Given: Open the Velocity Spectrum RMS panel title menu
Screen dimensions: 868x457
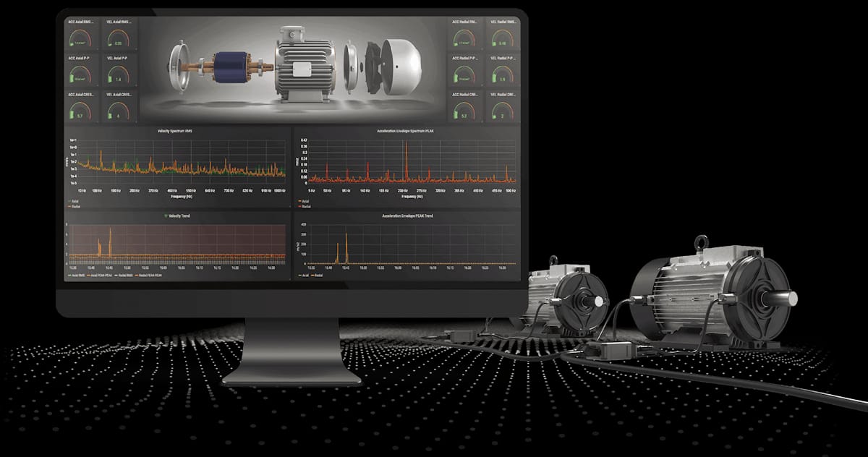Looking at the screenshot, I should (178, 131).
